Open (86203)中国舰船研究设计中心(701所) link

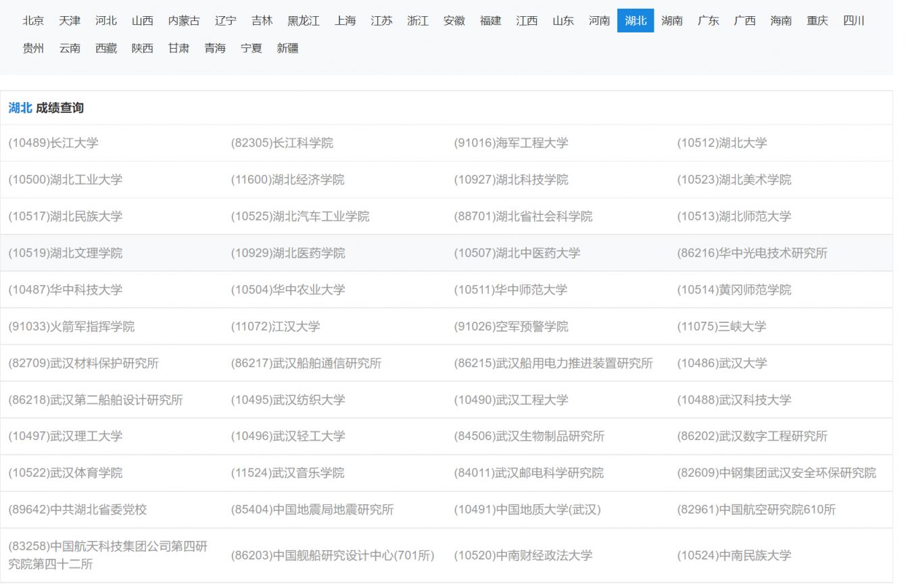coord(333,556)
